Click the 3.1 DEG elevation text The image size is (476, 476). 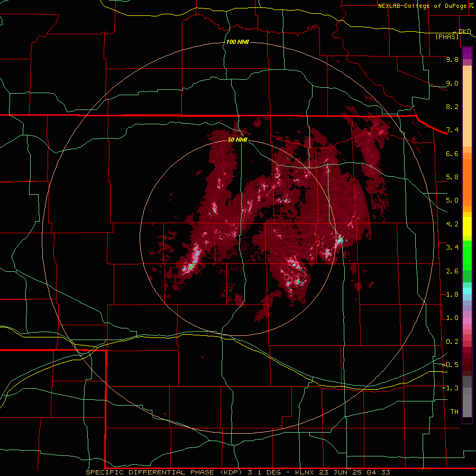263,472
